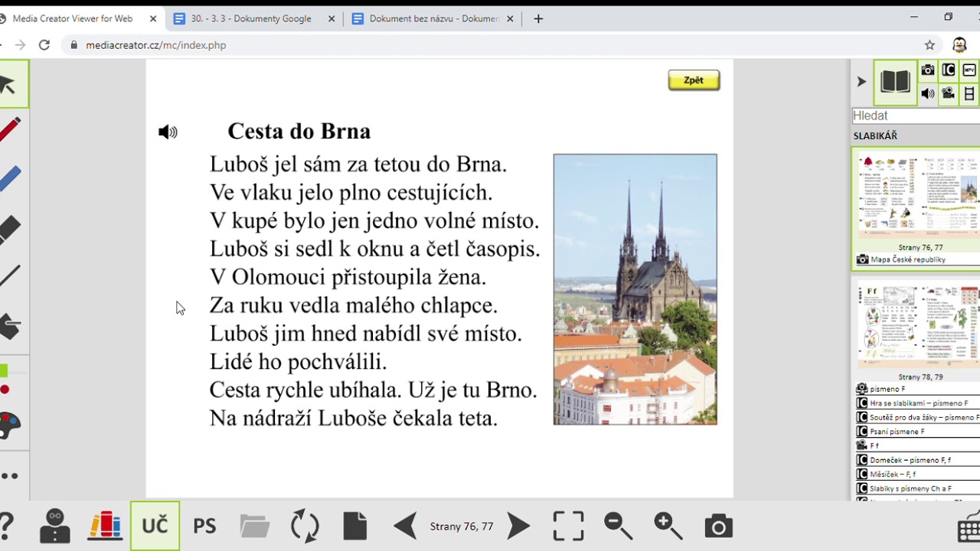Open the F f video item
980x551 pixels.
pos(917,445)
